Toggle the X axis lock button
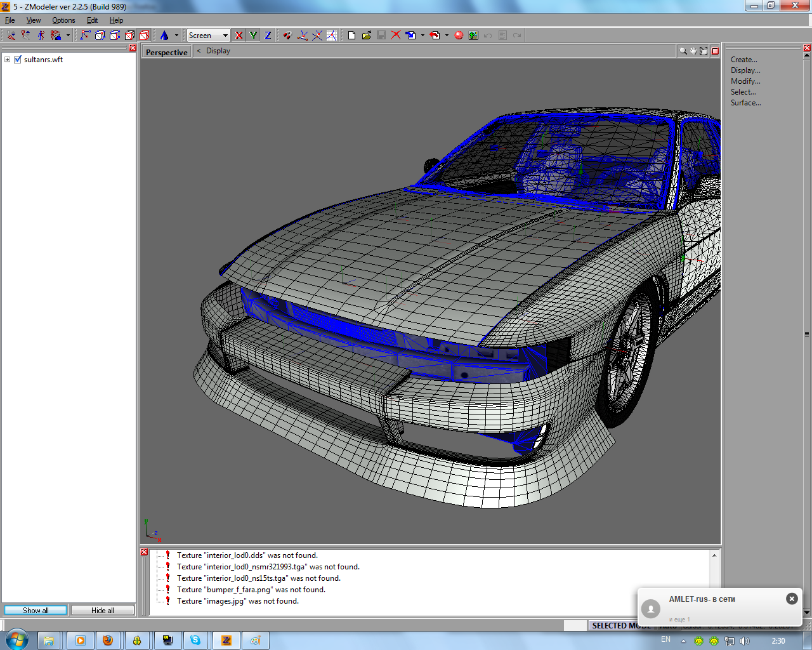The width and height of the screenshot is (812, 650). point(239,36)
